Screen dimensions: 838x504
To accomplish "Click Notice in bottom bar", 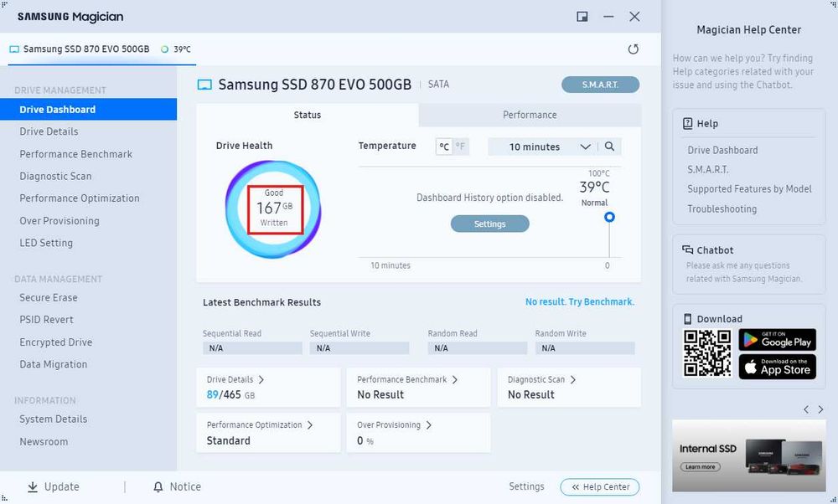I will point(185,486).
